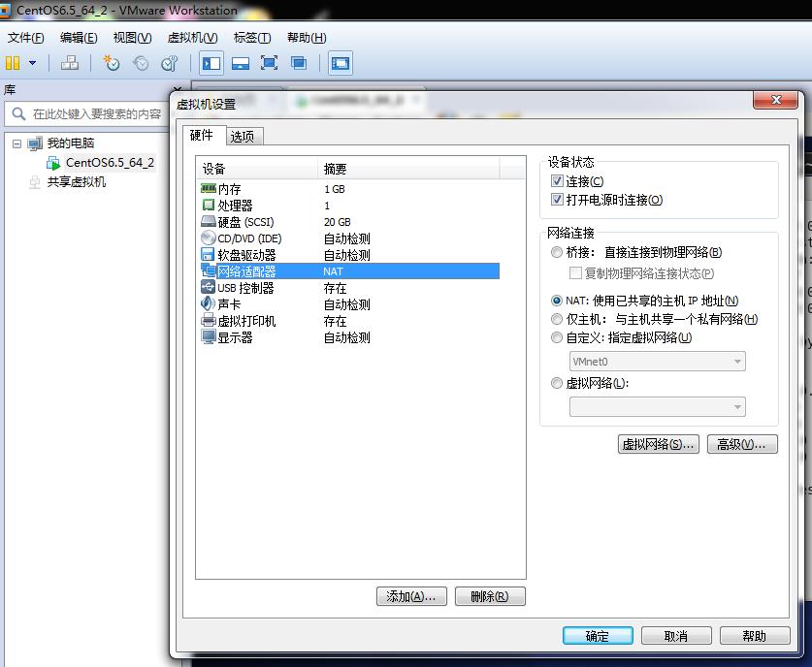Click the pause virtual machine toolbar icon
Viewport: 812px width, 667px height.
click(x=13, y=63)
